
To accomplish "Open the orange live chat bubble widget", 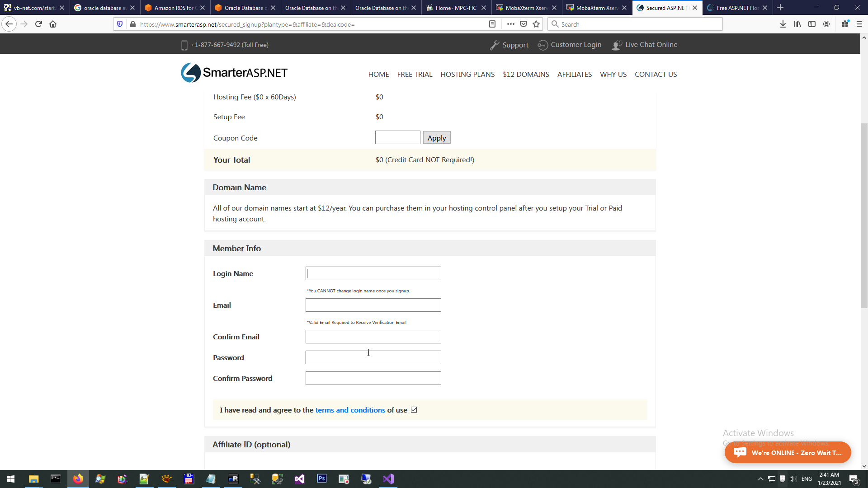I will point(788,452).
